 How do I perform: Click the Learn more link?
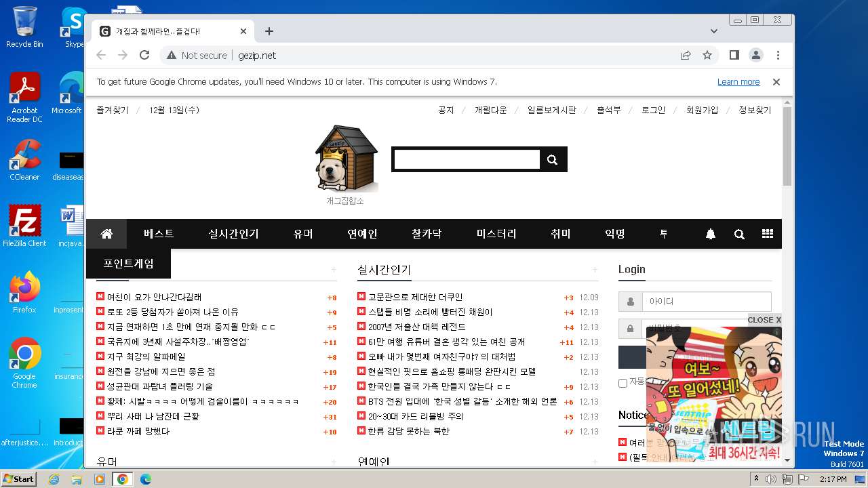click(x=738, y=82)
